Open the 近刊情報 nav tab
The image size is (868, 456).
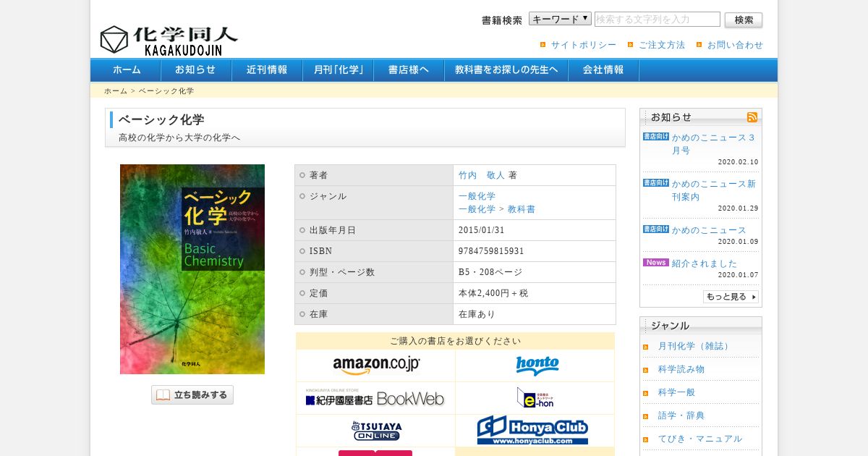(x=267, y=70)
